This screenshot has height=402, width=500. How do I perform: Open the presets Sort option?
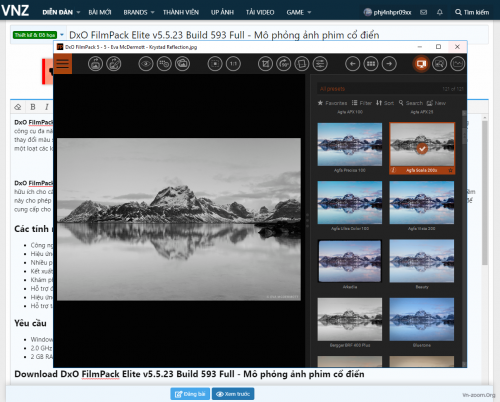pos(385,103)
